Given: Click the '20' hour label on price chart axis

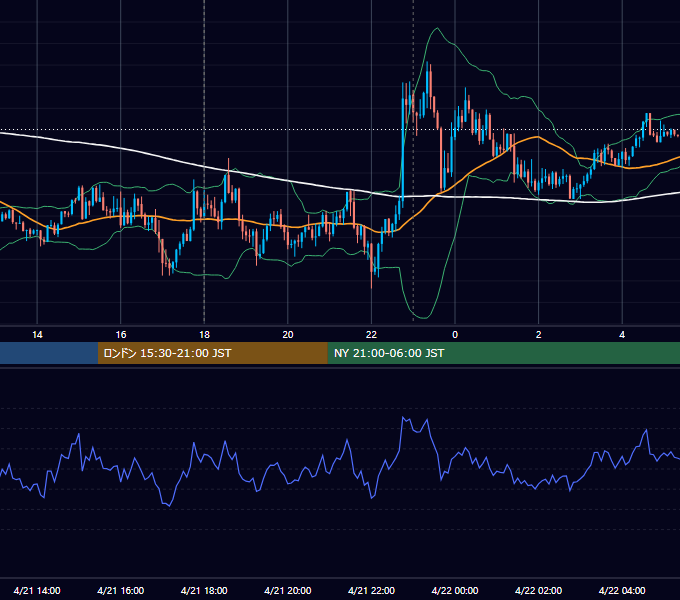Looking at the screenshot, I should pyautogui.click(x=288, y=334).
